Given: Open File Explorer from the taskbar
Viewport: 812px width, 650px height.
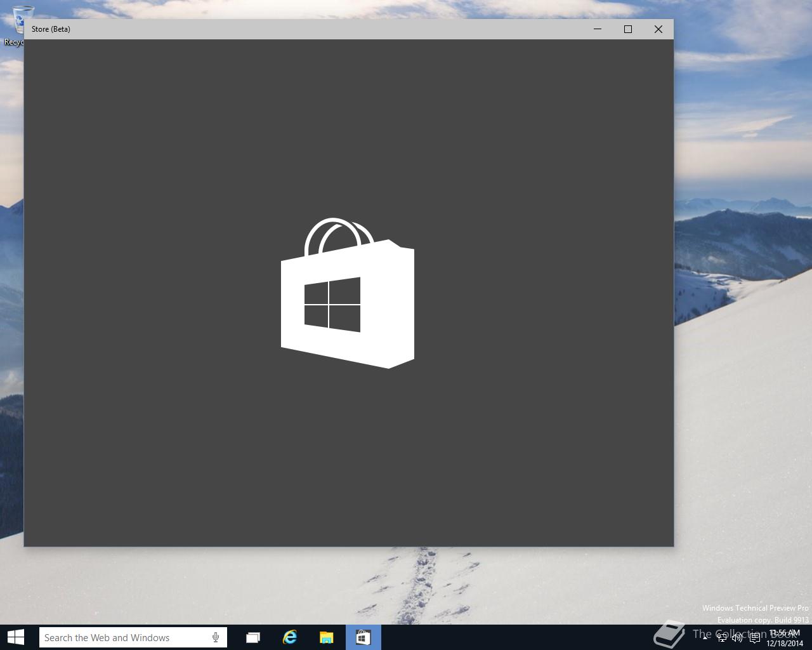Looking at the screenshot, I should 326,637.
